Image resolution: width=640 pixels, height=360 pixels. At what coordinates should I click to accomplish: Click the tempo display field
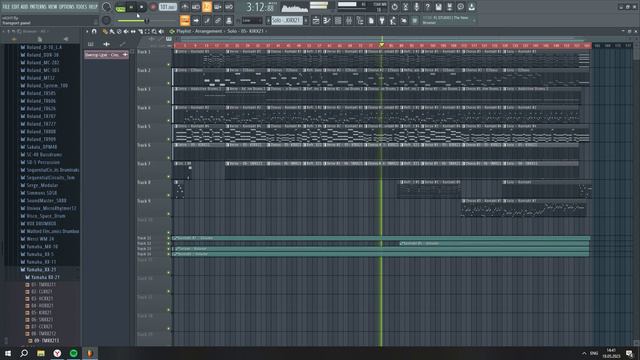167,7
